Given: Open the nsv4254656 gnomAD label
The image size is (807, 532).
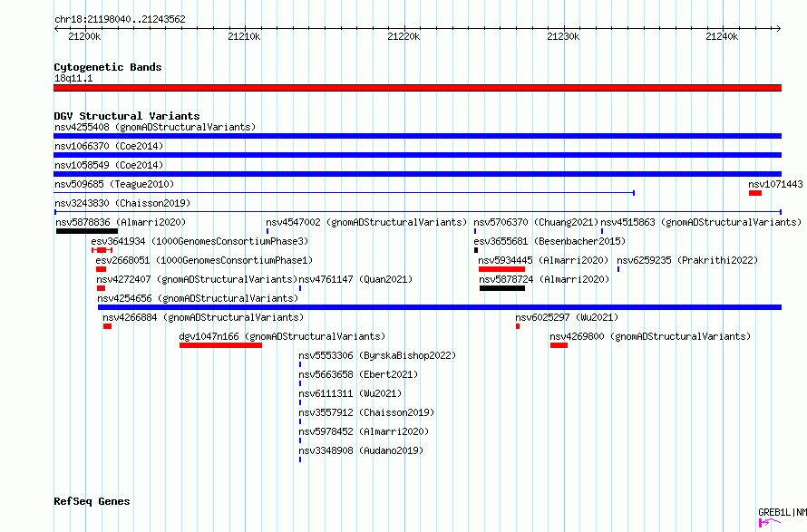Looking at the screenshot, I should (198, 298).
